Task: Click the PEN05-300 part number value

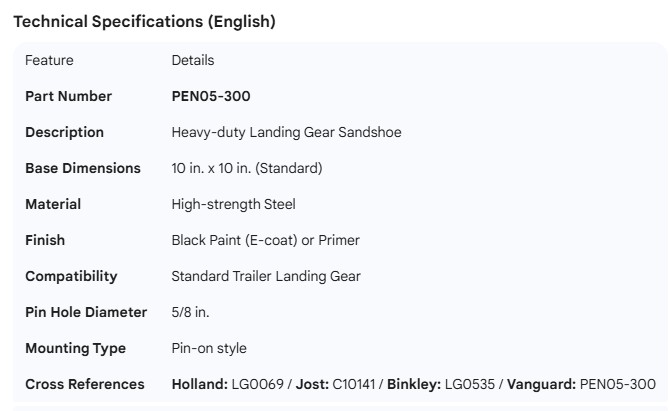Action: click(x=211, y=96)
